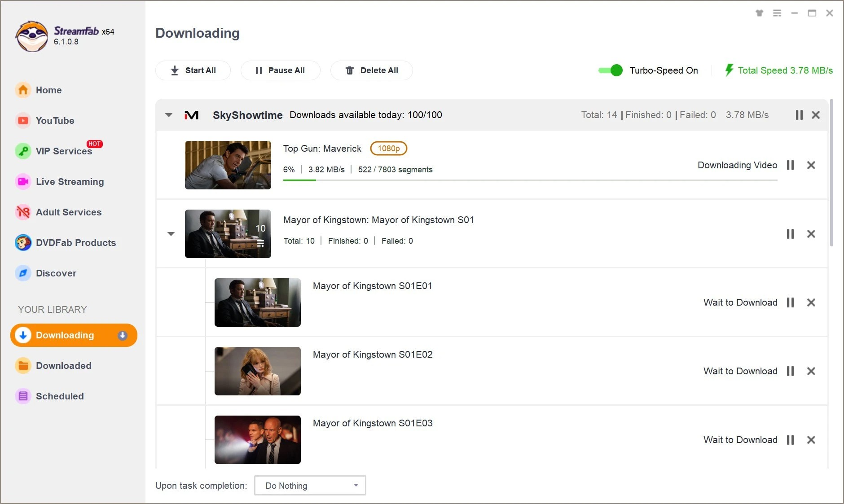Click the download count badge on Downloading
The height and width of the screenshot is (504, 844).
(x=123, y=335)
